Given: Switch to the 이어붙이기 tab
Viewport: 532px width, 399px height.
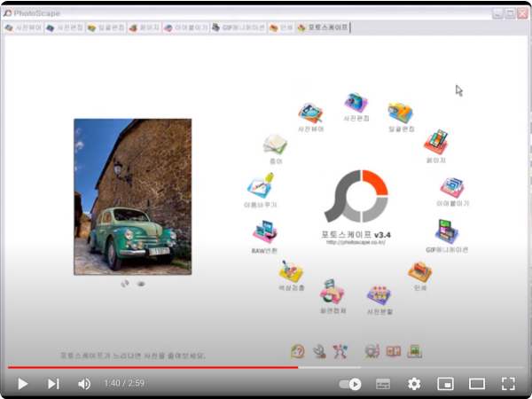Looking at the screenshot, I should click(185, 27).
